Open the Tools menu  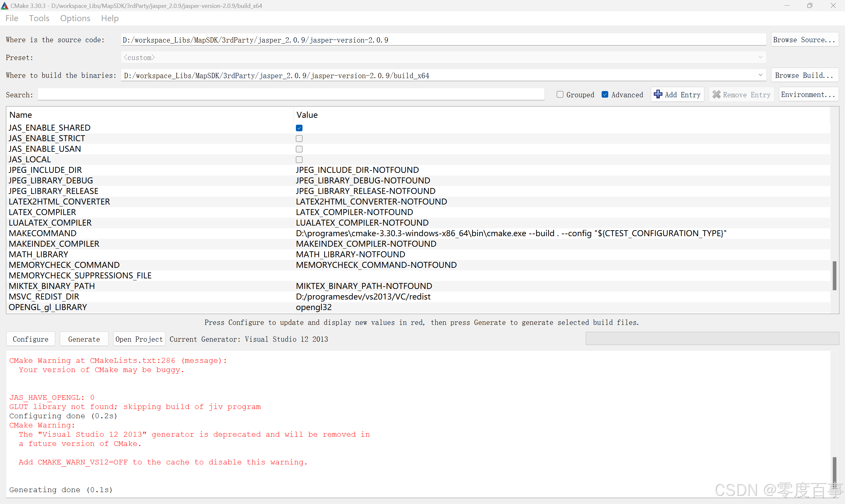tap(39, 18)
